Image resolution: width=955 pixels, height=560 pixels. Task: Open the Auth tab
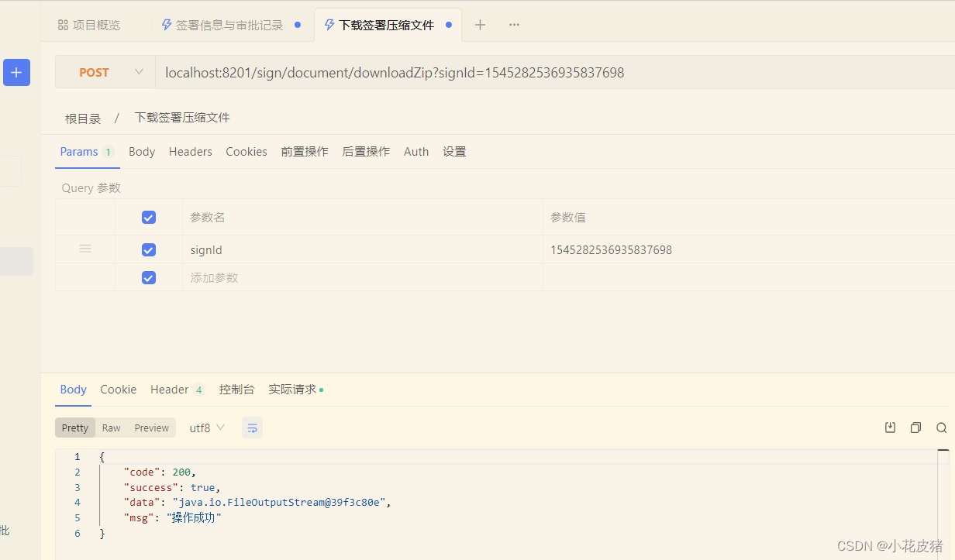coord(416,152)
